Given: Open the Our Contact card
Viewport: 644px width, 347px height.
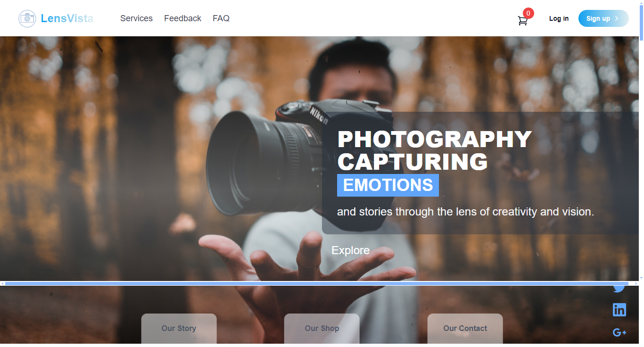Looking at the screenshot, I should coord(465,329).
